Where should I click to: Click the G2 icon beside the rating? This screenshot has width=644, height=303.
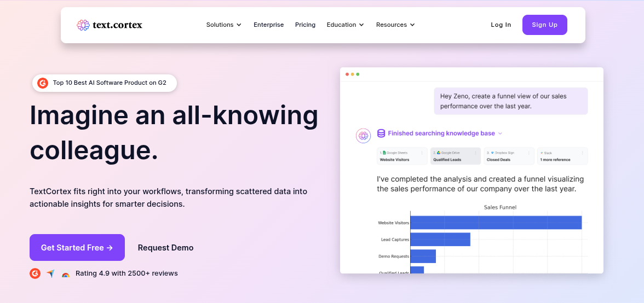(35, 273)
